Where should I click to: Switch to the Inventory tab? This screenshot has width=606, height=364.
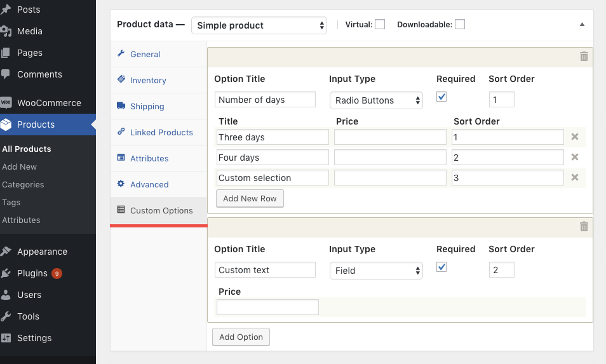(148, 81)
